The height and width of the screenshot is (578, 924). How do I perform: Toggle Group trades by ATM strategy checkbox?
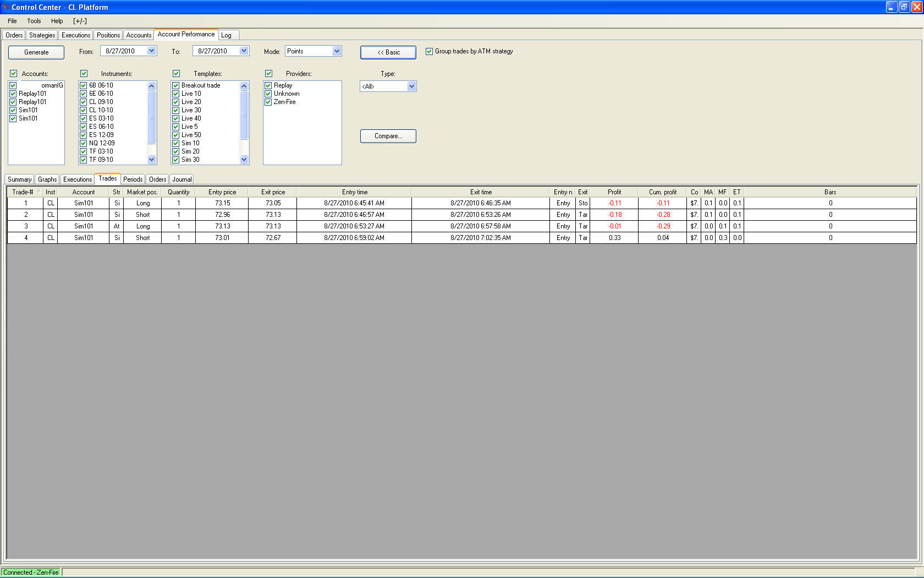(430, 51)
